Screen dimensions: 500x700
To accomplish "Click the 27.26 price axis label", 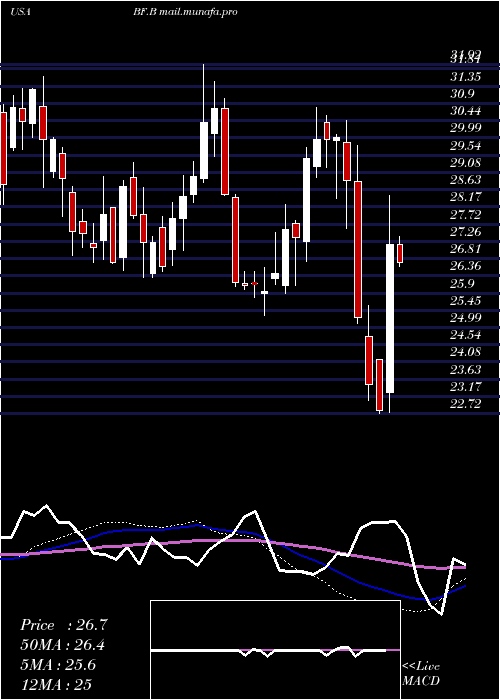I will [465, 232].
